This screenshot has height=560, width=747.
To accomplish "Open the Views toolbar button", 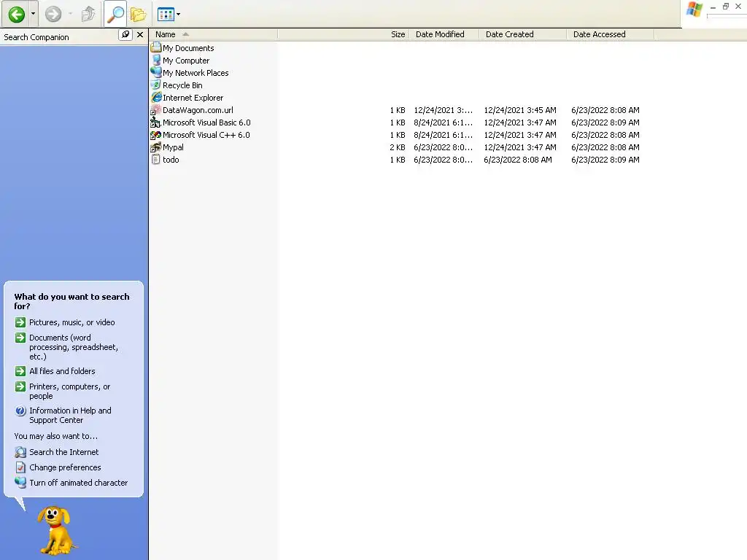I will (166, 15).
